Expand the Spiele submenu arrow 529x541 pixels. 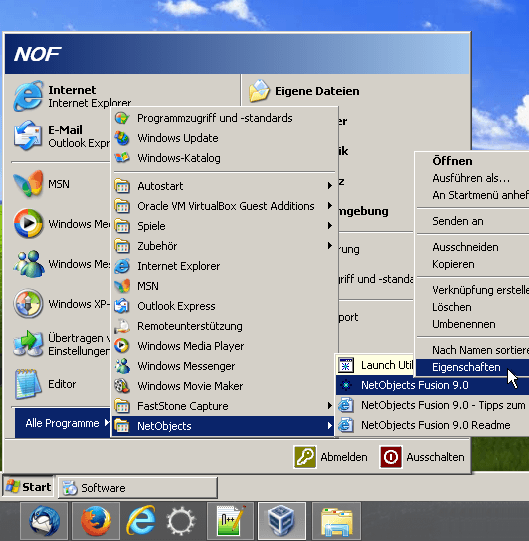point(330,226)
